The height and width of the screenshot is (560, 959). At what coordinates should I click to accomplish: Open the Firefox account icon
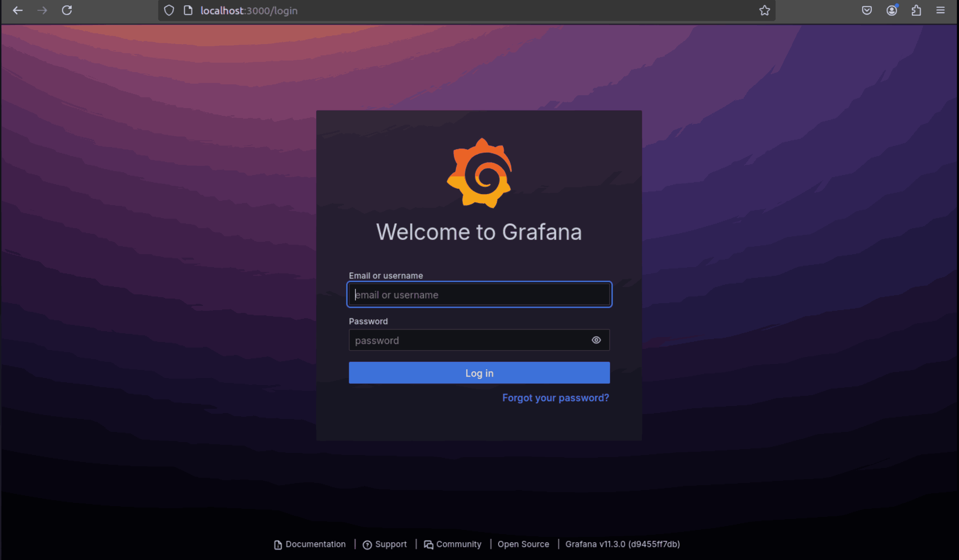[891, 10]
